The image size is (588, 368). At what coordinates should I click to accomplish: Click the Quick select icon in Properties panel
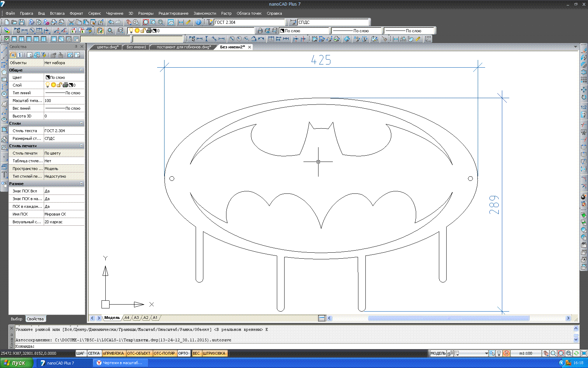44,55
